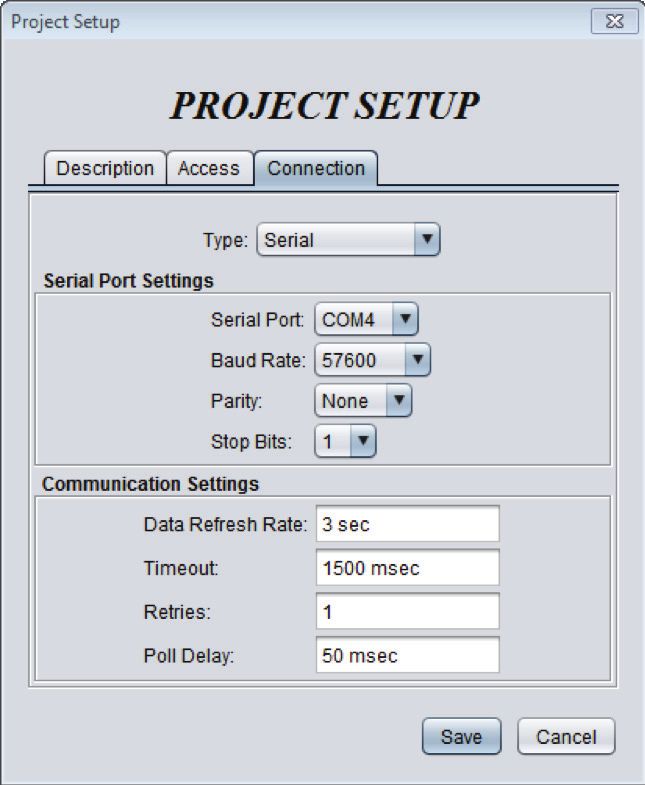Click the 57600 baud rate value

tap(349, 360)
